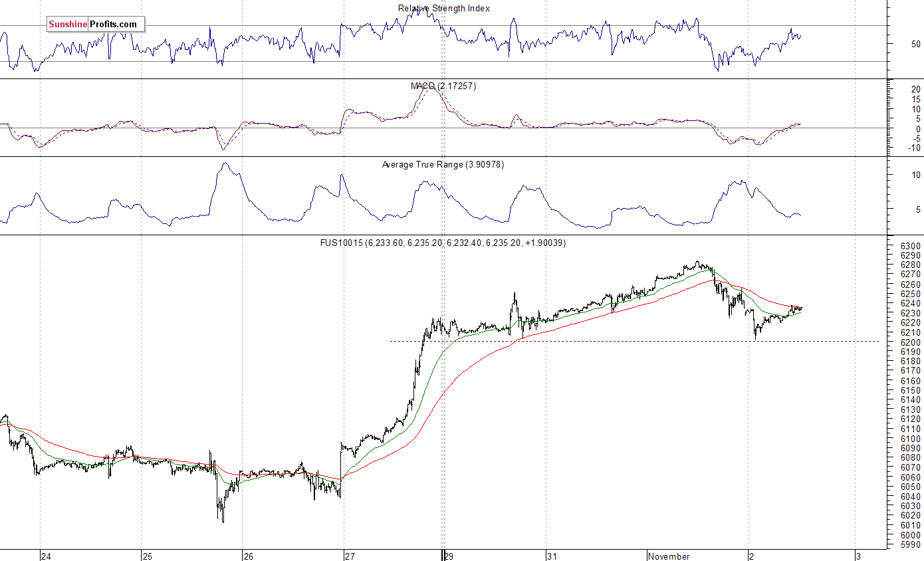Click the MACD (2.17257) panel title
This screenshot has width=924, height=561.
click(443, 86)
